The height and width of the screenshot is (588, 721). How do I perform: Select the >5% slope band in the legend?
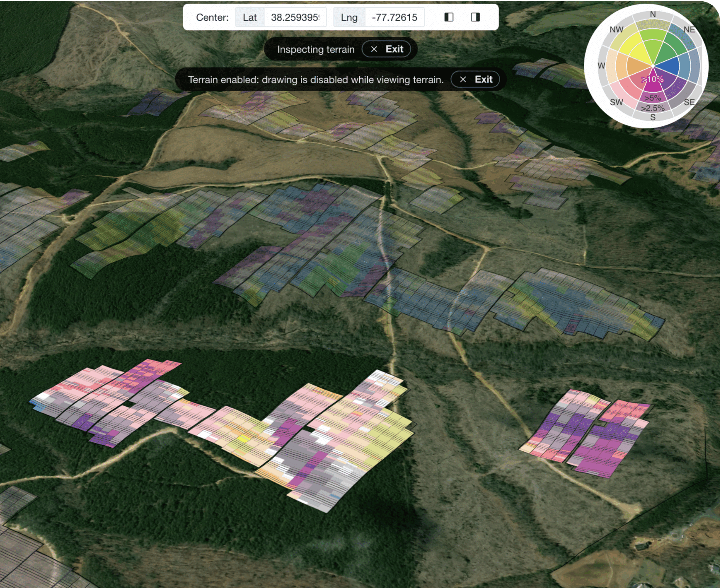(653, 98)
